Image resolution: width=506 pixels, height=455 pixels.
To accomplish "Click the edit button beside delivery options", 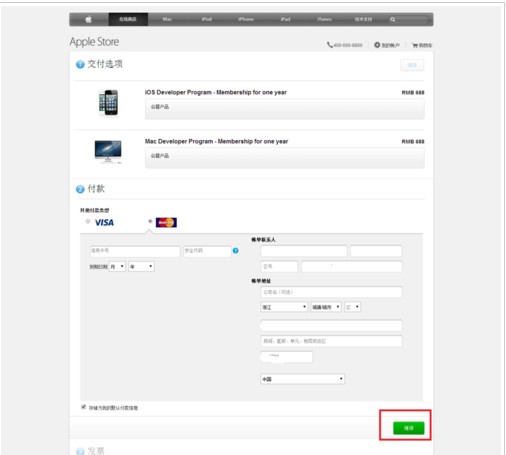I will pos(412,65).
